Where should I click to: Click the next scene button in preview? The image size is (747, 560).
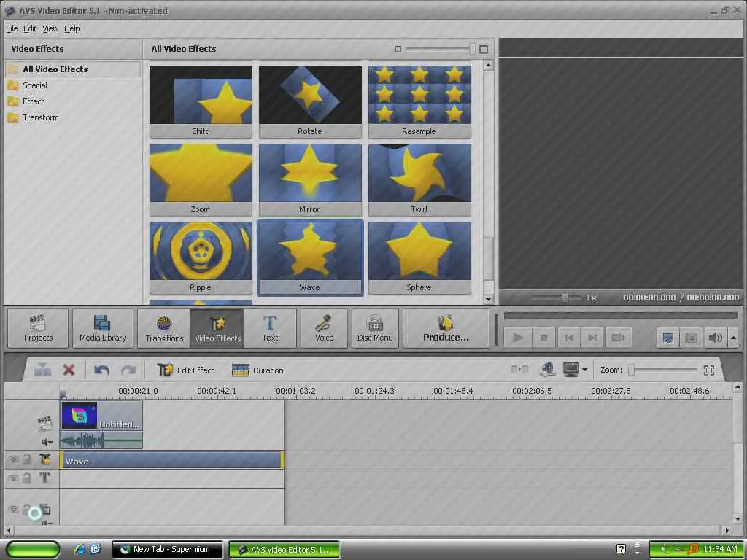coord(618,338)
